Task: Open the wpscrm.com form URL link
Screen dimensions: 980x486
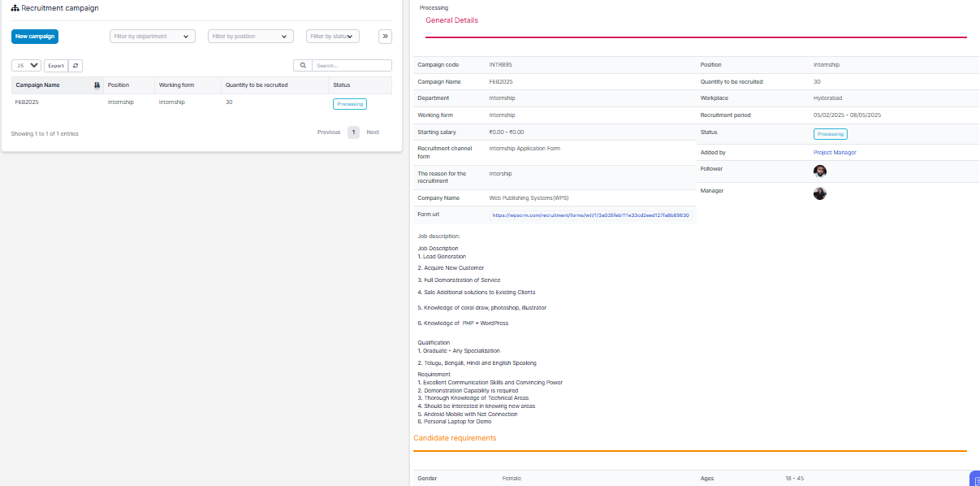Action: pos(590,215)
